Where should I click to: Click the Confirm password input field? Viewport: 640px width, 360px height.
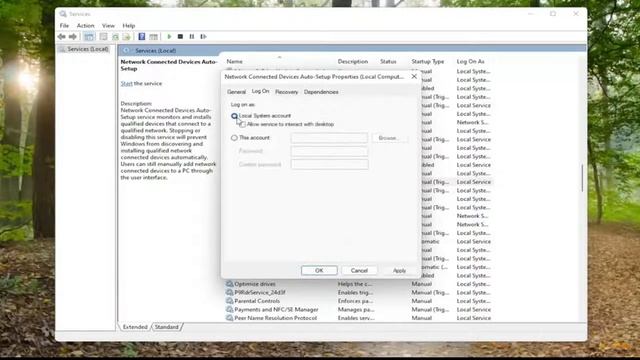point(329,164)
